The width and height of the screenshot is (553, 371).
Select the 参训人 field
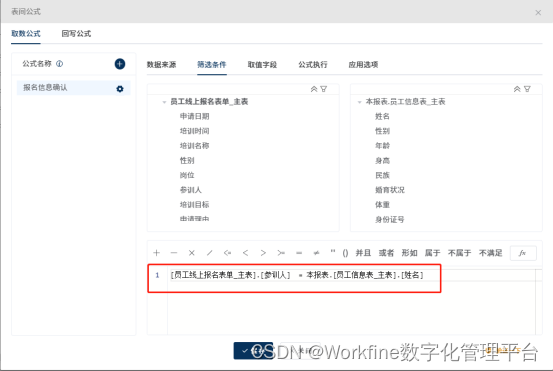tap(191, 190)
